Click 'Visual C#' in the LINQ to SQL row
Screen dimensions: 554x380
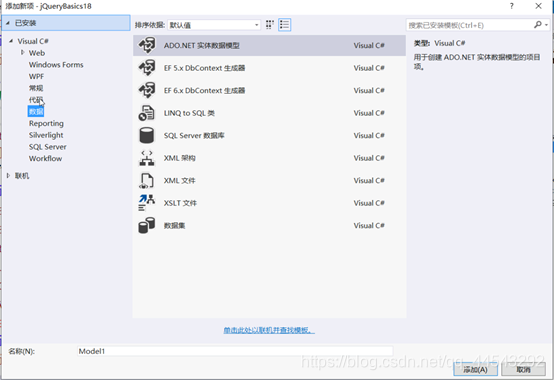tap(369, 113)
